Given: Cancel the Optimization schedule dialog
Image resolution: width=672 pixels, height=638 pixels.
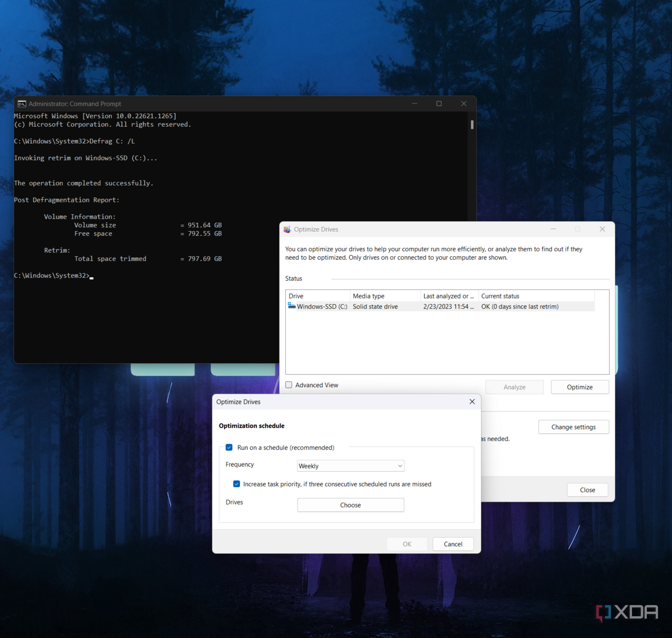Looking at the screenshot, I should tap(453, 544).
